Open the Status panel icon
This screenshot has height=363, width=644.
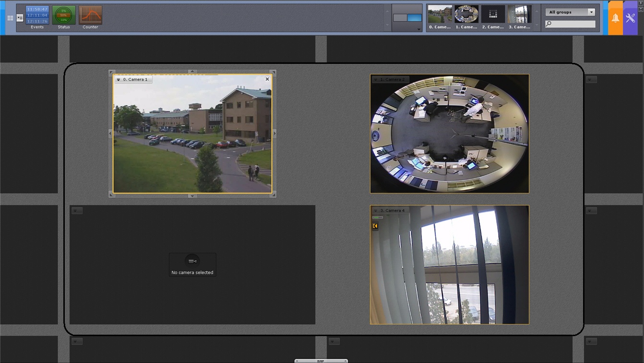coord(64,15)
